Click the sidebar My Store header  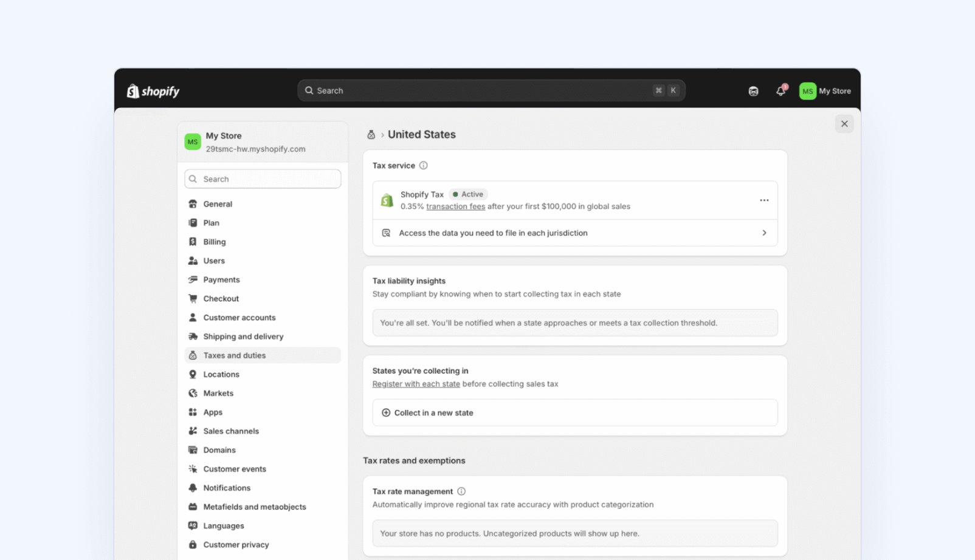(263, 142)
